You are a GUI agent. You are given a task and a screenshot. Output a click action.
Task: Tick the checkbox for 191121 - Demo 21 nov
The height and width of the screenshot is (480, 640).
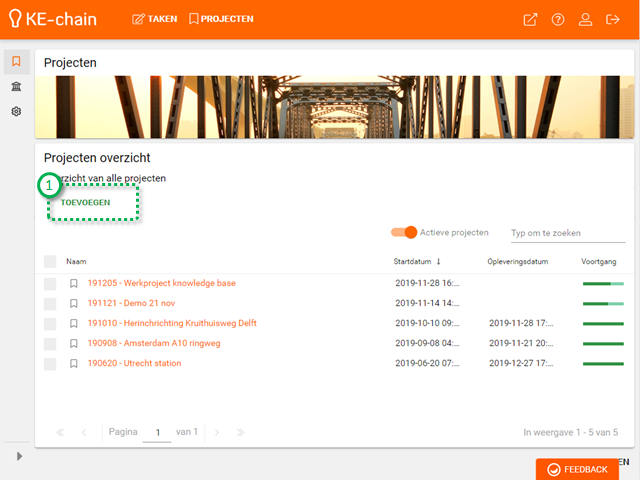[x=50, y=303]
